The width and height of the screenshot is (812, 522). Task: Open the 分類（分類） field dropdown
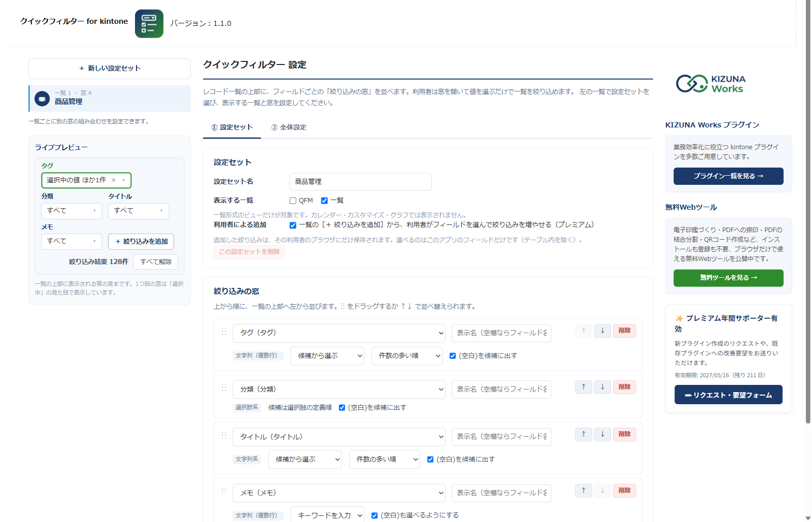[339, 389]
